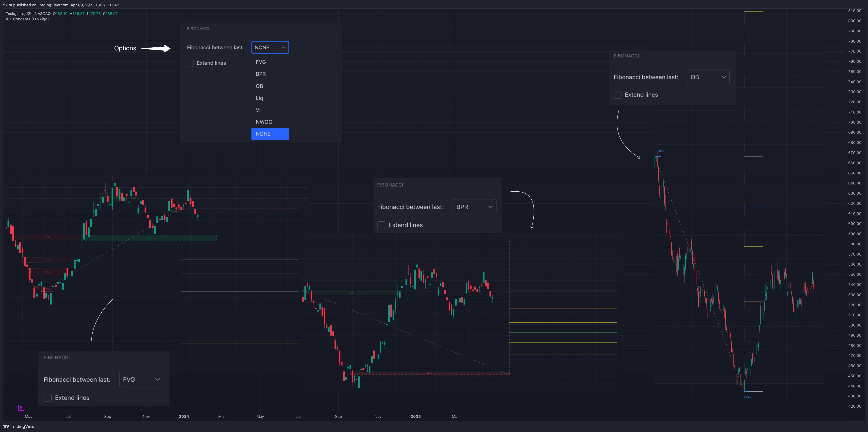Click the Mar label after 2025
Screen dimensions: 868x432
(455, 416)
